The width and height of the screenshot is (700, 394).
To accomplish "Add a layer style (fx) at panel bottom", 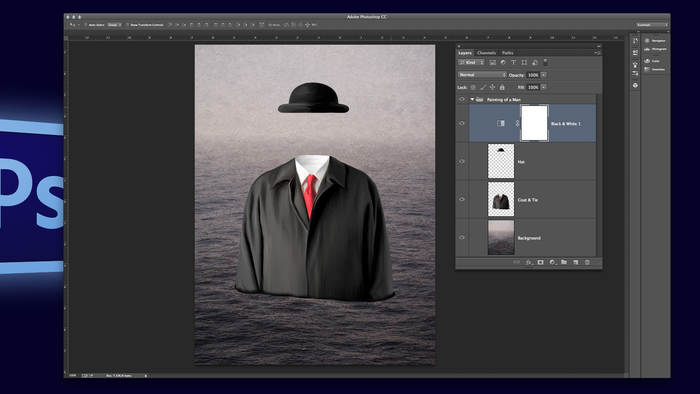I will [x=529, y=262].
